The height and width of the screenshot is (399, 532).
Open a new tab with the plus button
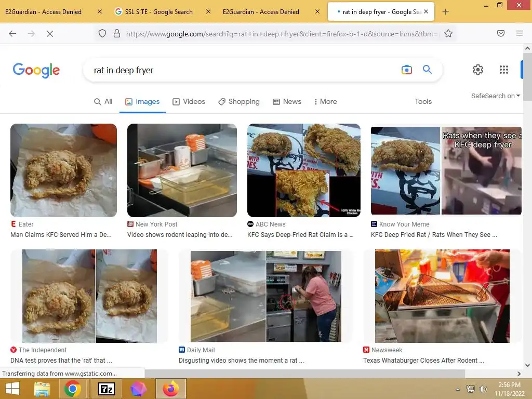tap(445, 12)
